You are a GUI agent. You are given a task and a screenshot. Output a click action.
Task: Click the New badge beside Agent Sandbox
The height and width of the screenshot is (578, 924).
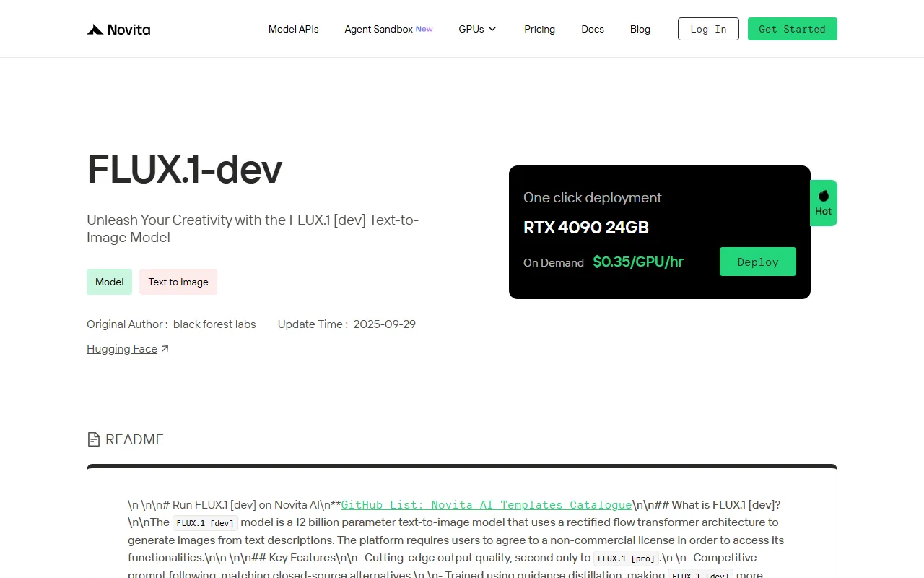tap(424, 29)
